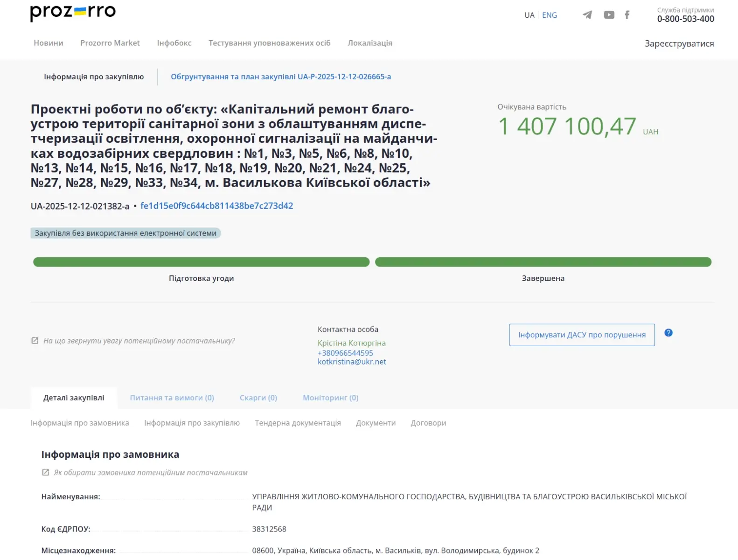Click external-link icon beside choosing a customer
This screenshot has height=560, width=738.
coord(46,472)
